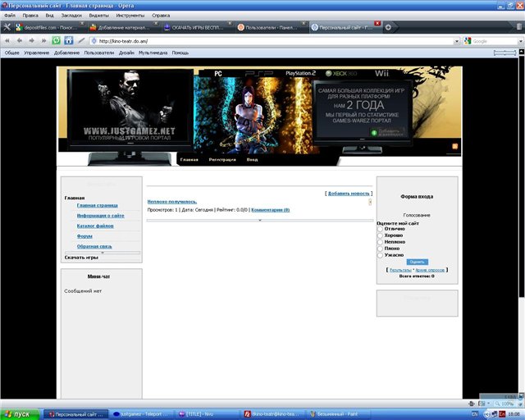525x420 pixels.
Task: Open the Архив опросов link
Action: [430, 270]
